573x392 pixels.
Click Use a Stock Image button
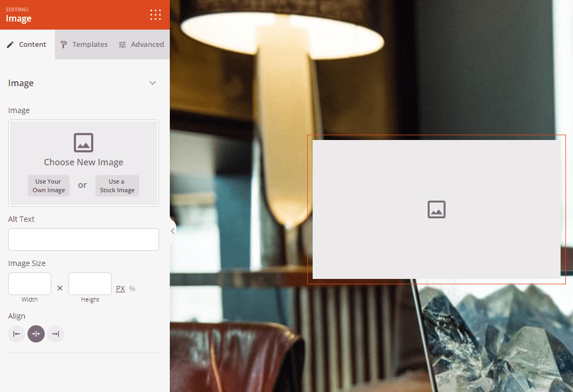tap(117, 186)
